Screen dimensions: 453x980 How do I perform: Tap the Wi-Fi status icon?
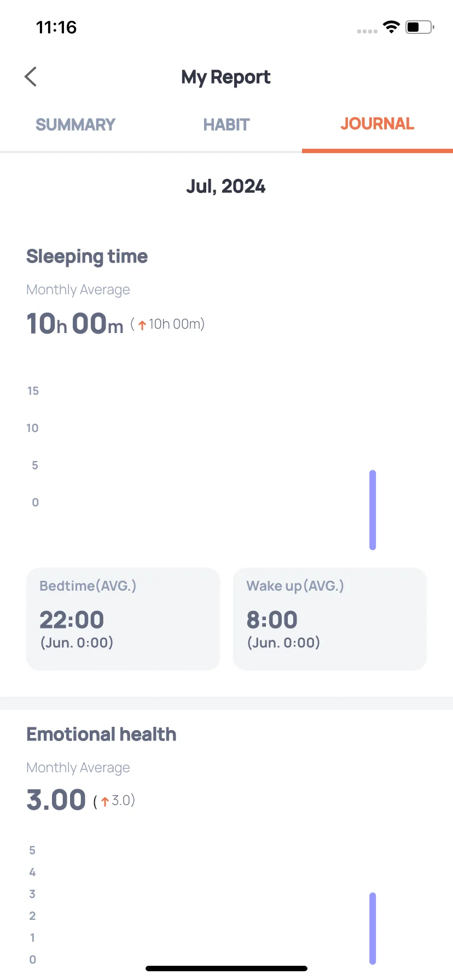coord(391,27)
